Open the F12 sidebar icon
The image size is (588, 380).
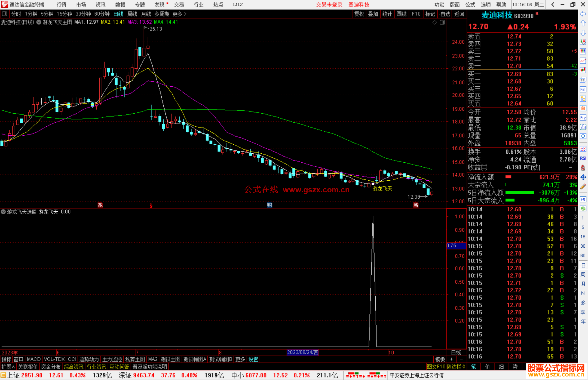(x=583, y=118)
